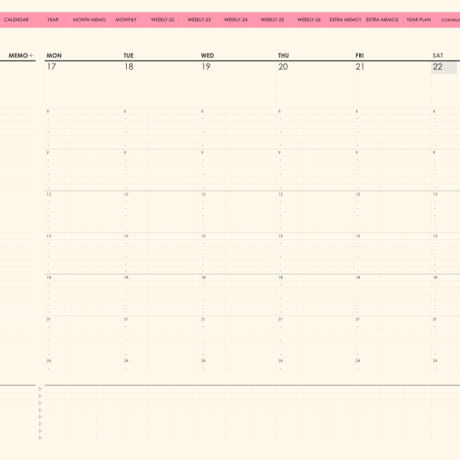The image size is (460, 460).
Task: Click date 18 under TUE
Action: 129,67
